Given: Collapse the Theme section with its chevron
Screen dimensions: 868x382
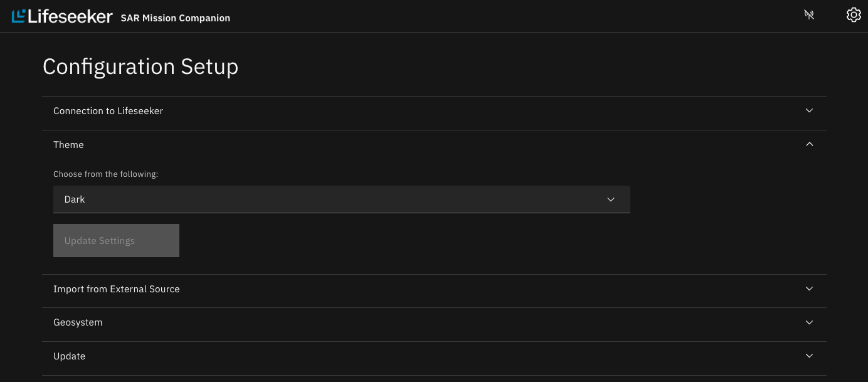Looking at the screenshot, I should pyautogui.click(x=809, y=145).
